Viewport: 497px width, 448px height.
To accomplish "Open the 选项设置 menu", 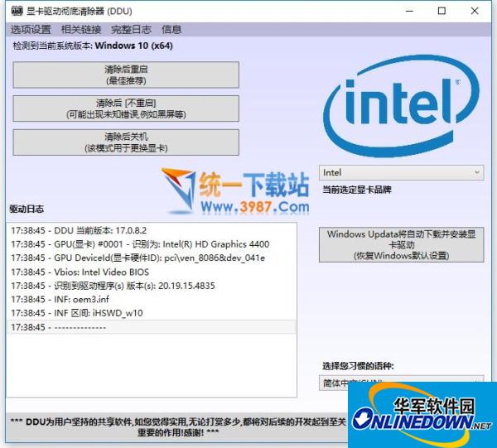I will [x=31, y=30].
